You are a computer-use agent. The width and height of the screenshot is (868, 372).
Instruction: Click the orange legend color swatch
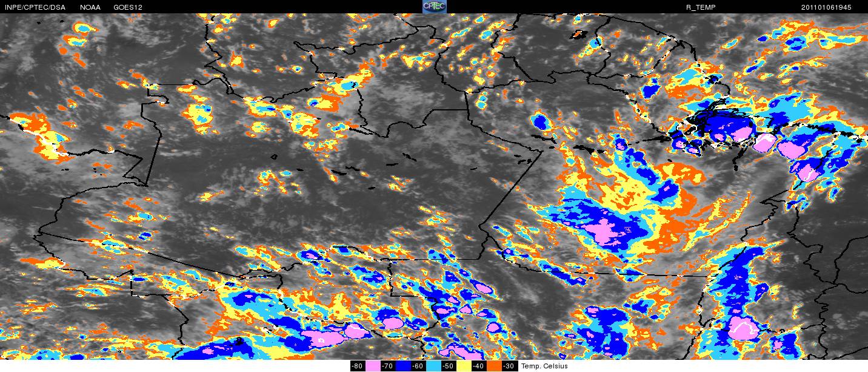point(495,366)
